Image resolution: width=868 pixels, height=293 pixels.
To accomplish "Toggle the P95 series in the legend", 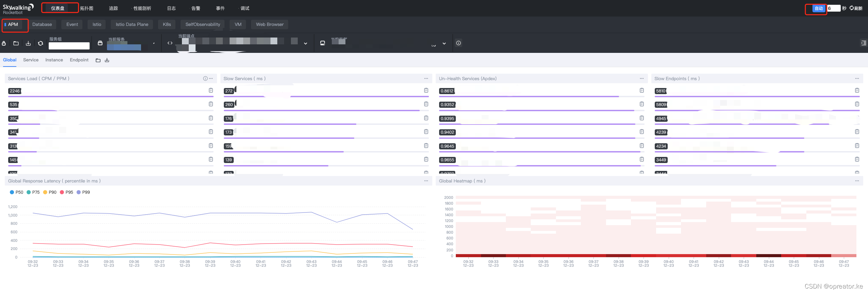I will click(x=66, y=192).
